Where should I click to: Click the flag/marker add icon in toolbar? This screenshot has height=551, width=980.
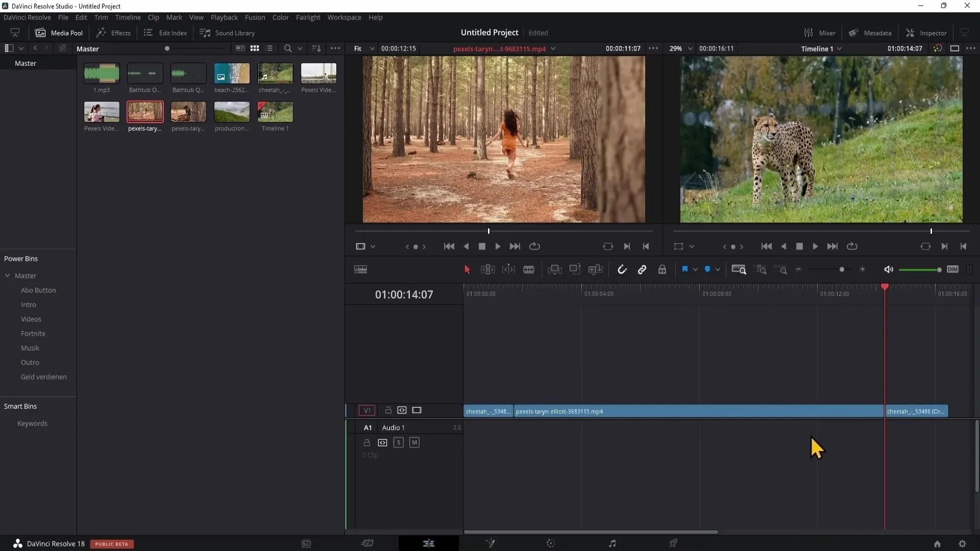click(x=684, y=269)
